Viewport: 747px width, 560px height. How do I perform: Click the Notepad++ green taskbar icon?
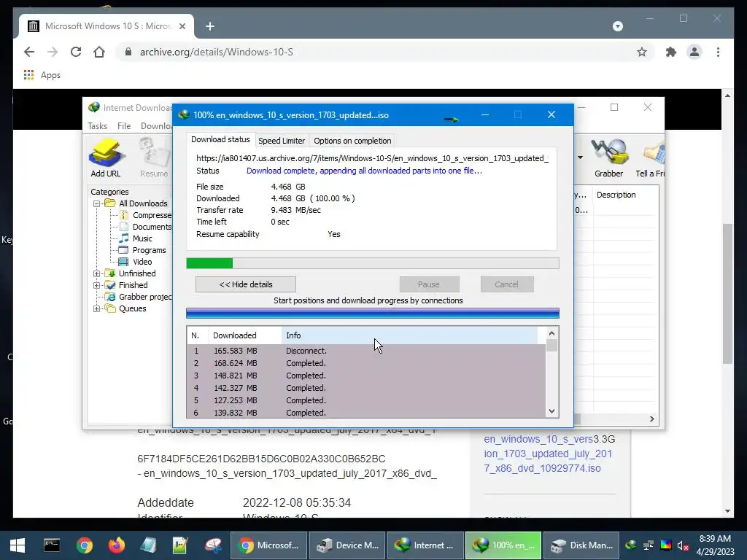click(x=180, y=545)
